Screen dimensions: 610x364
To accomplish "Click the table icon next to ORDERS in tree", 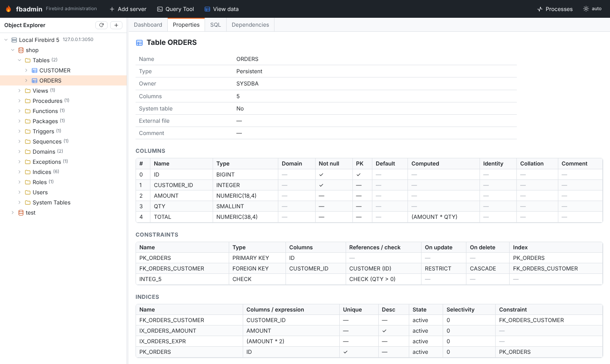I will (34, 80).
